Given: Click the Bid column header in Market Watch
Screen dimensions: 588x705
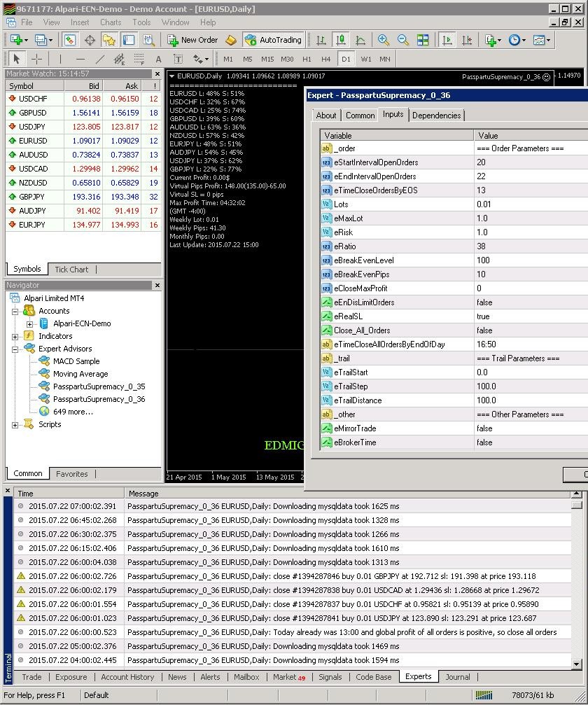Looking at the screenshot, I should (84, 86).
